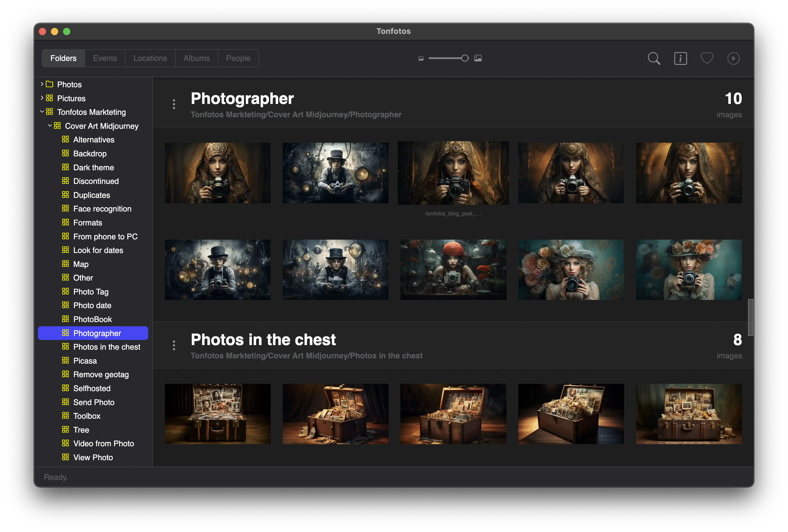The image size is (788, 532).
Task: Open the Photo date folder
Action: click(x=93, y=305)
